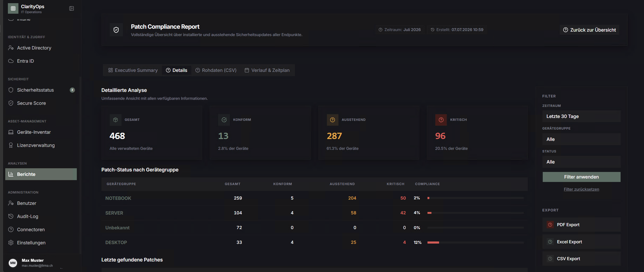The width and height of the screenshot is (644, 272).
Task: Click the CSV Export button
Action: [x=581, y=259]
